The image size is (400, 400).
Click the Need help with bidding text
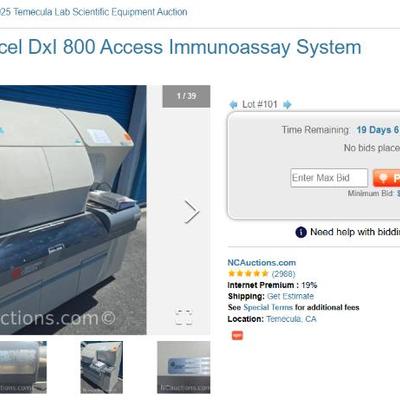click(355, 232)
